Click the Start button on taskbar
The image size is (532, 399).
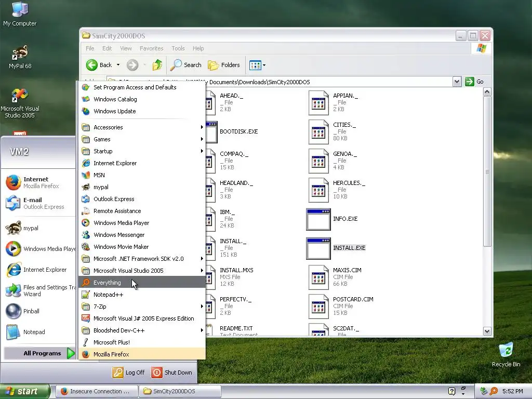point(25,391)
